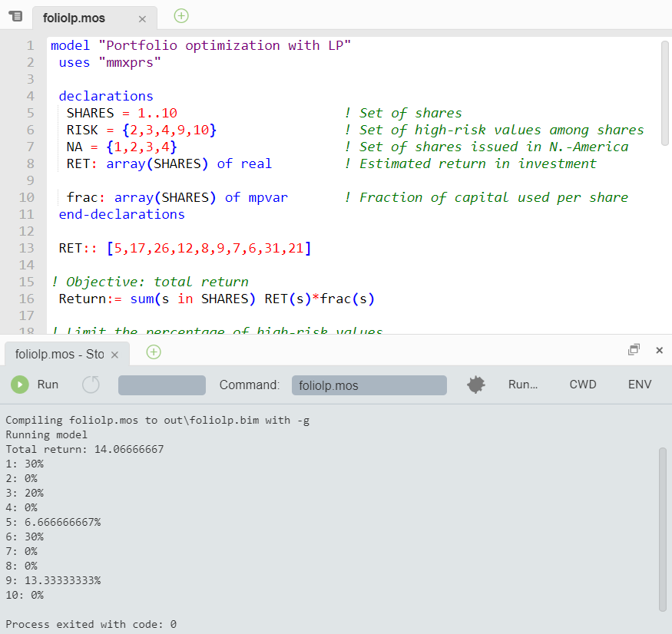Click line number 1 in the gutter
Viewport: 672px width, 634px height.
[30, 45]
